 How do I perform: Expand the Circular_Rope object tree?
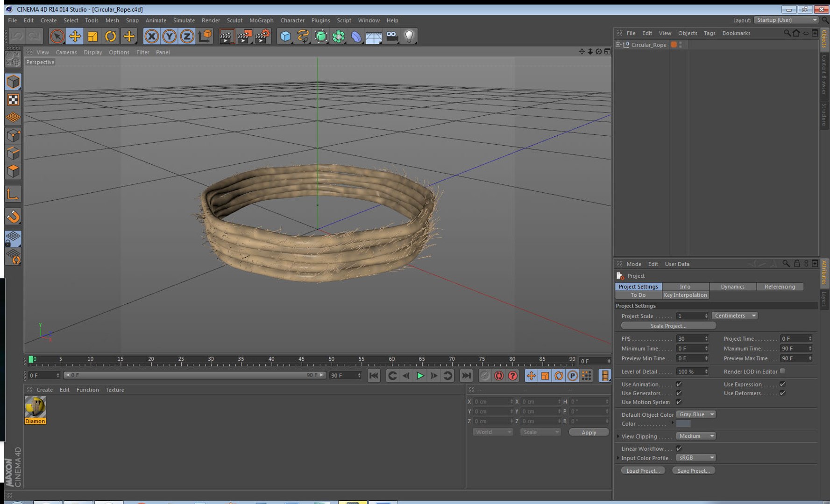click(618, 44)
